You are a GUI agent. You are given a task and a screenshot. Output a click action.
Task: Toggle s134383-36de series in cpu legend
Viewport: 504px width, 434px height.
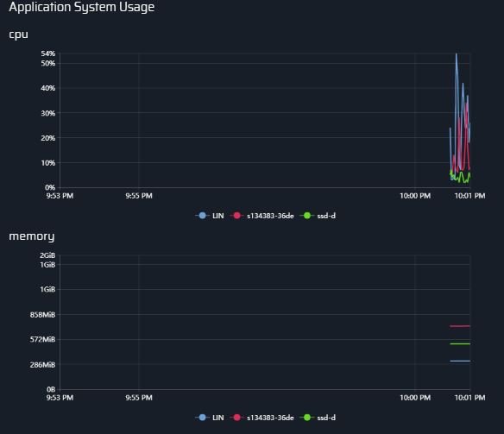tap(262, 216)
